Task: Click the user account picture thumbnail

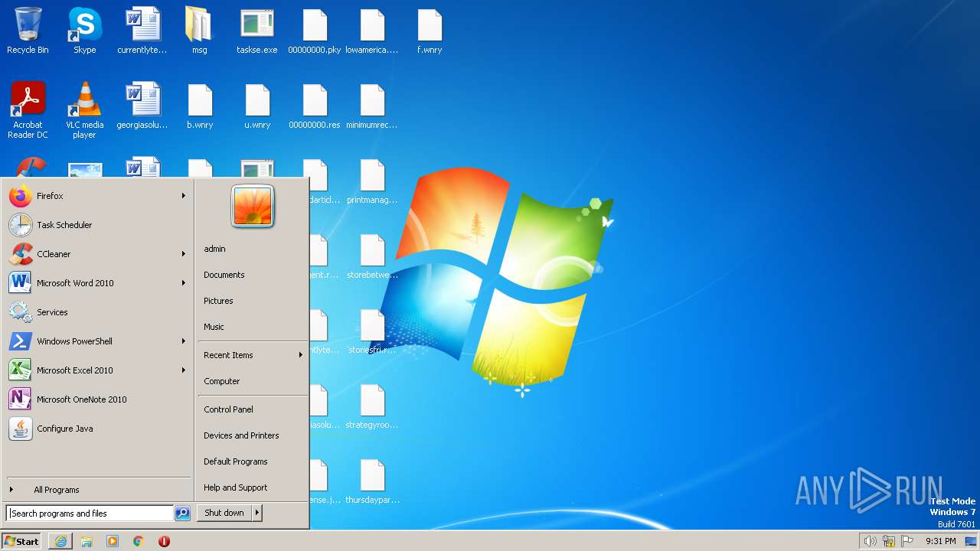Action: tap(253, 207)
